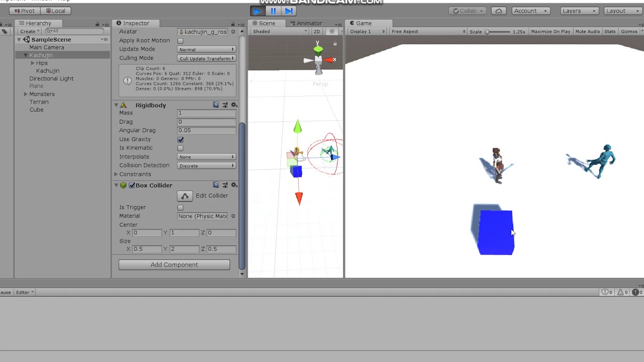
Task: Open the Layers dropdown
Action: point(579,11)
